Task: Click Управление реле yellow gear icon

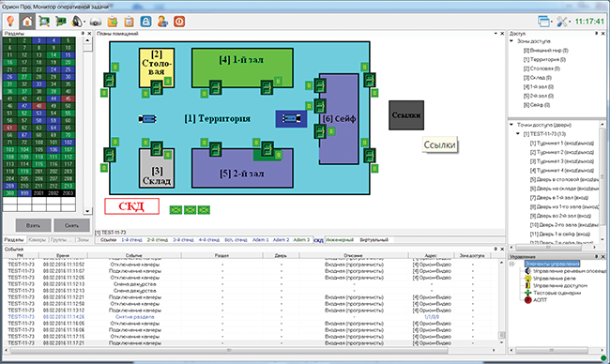Action: (528, 279)
